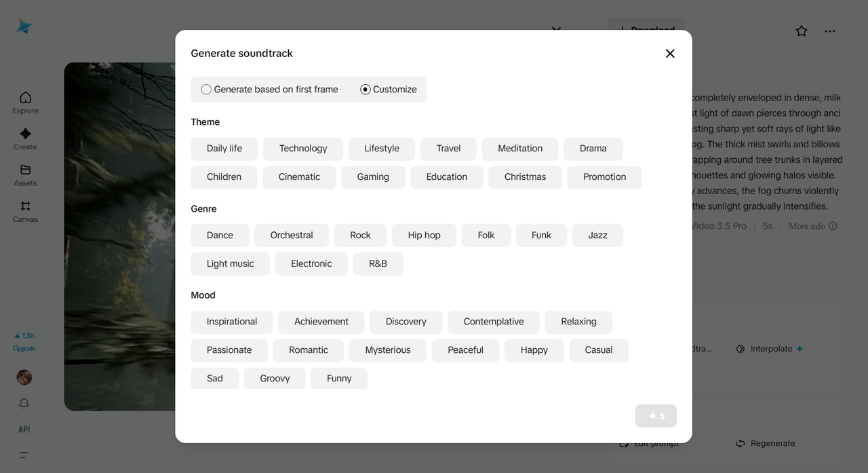Click the Regenerate button
Image resolution: width=868 pixels, height=473 pixels.
tap(766, 443)
